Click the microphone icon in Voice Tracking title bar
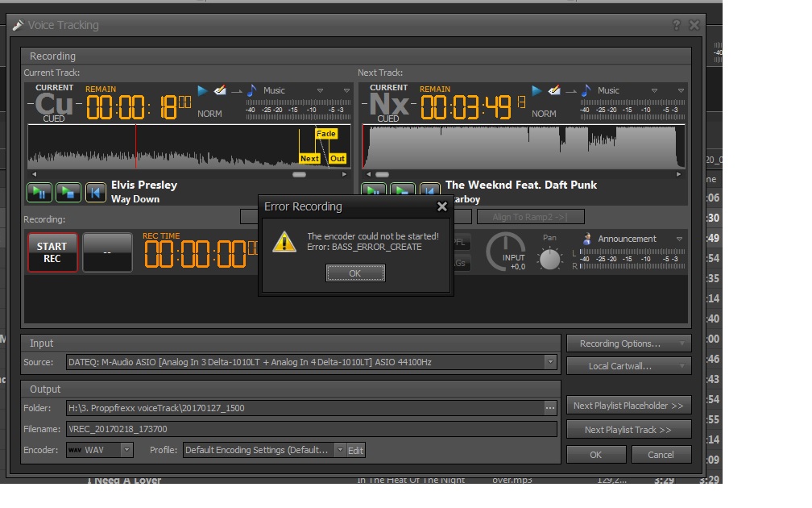The image size is (812, 508). coord(18,25)
